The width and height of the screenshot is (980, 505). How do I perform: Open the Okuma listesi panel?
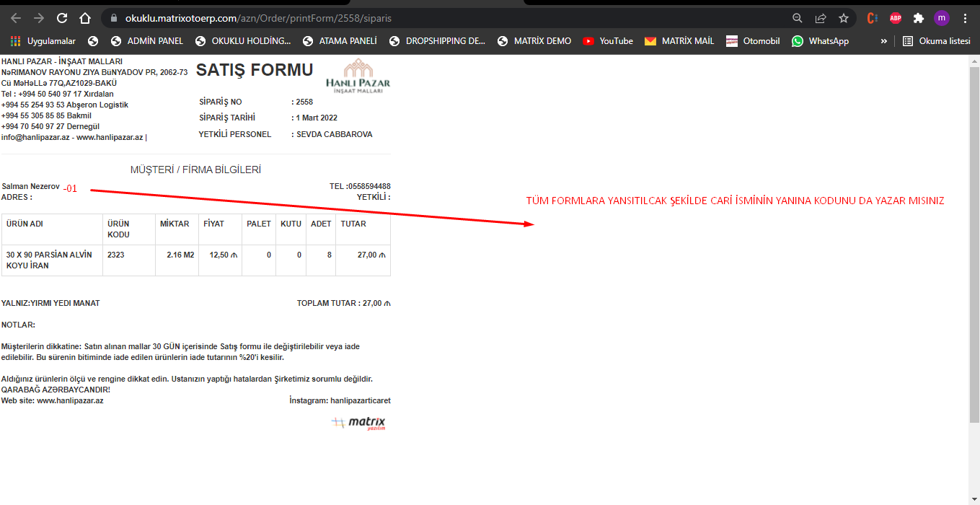click(x=936, y=41)
